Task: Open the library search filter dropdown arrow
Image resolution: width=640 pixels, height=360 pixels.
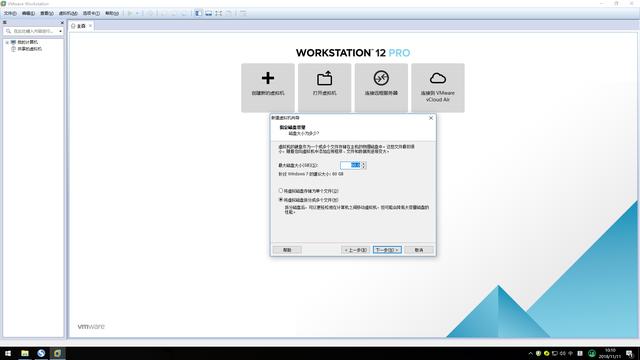Action: (x=60, y=31)
